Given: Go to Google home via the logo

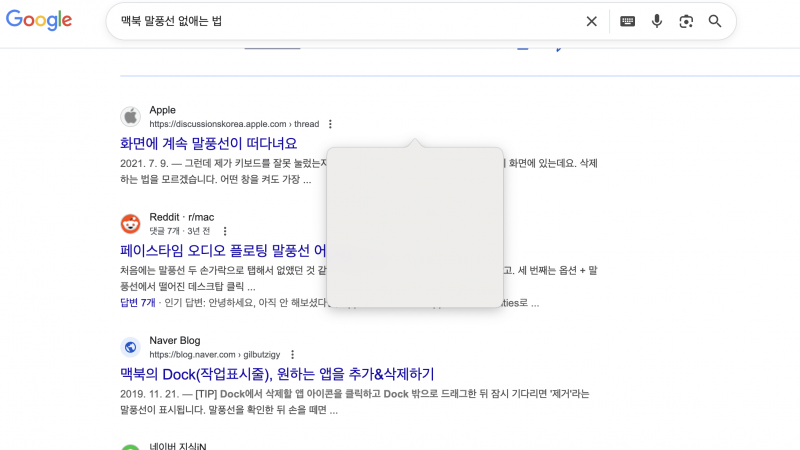Looking at the screenshot, I should click(x=39, y=20).
